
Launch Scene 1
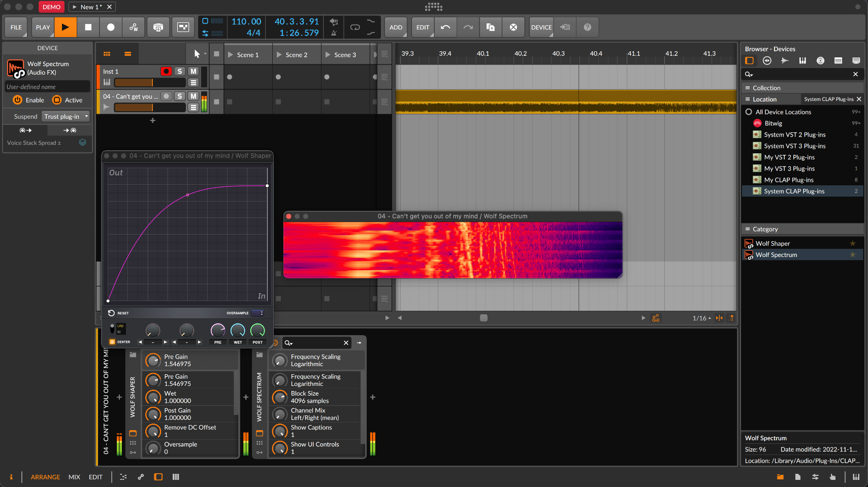pos(231,55)
